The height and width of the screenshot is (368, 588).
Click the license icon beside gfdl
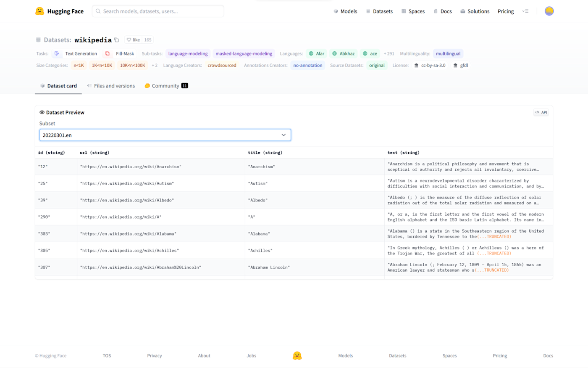click(x=455, y=66)
